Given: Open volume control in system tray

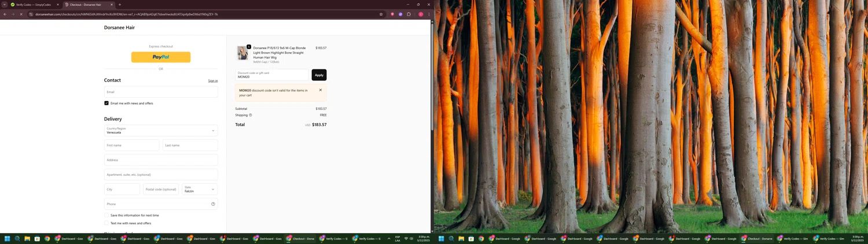Looking at the screenshot, I should [411, 238].
